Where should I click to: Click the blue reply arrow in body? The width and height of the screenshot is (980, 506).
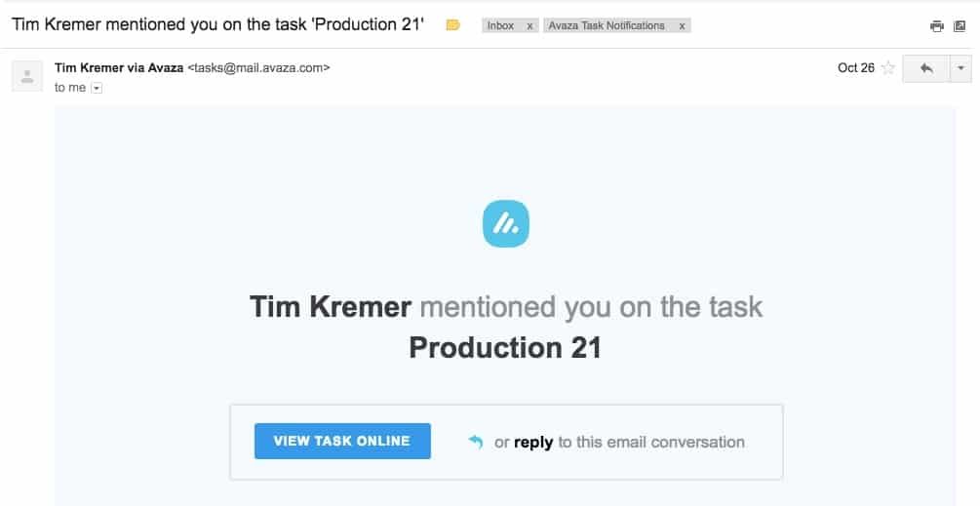(476, 442)
